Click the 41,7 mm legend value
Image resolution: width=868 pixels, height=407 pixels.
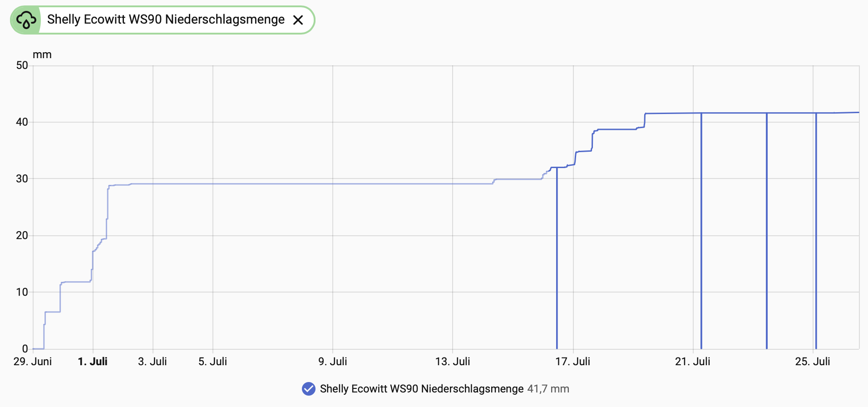pyautogui.click(x=548, y=389)
